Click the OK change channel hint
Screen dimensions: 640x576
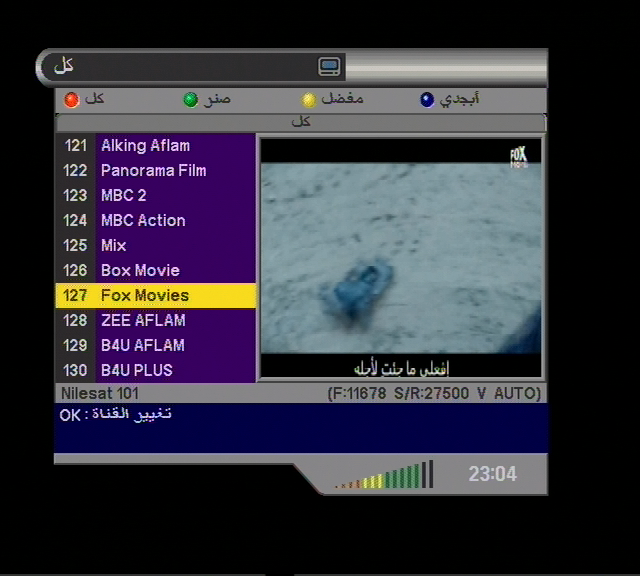tap(116, 415)
